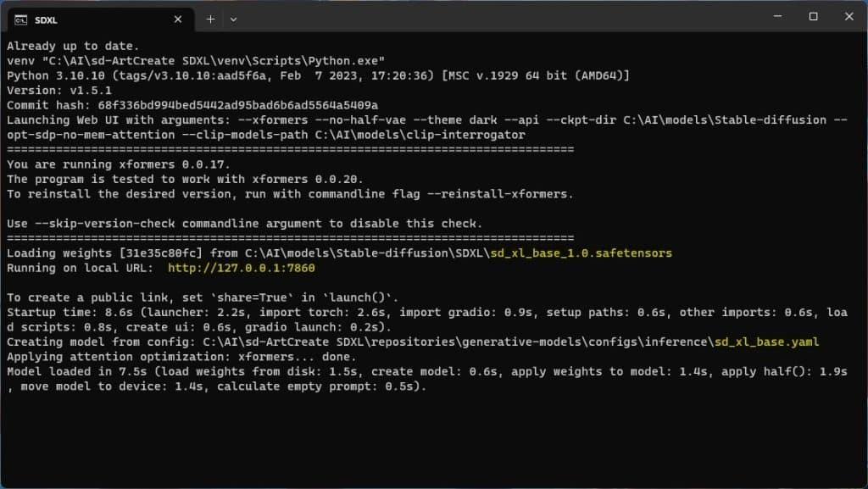Click the Python.exe venv path
This screenshot has height=489, width=868.
[x=213, y=61]
